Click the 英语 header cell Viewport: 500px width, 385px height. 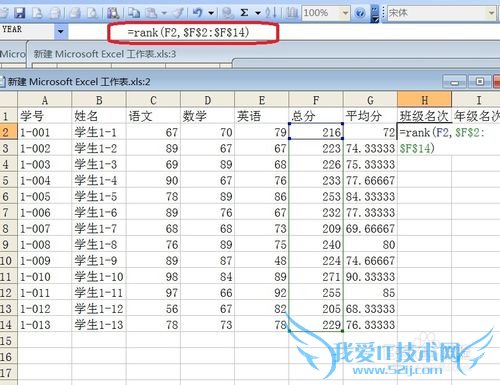262,116
